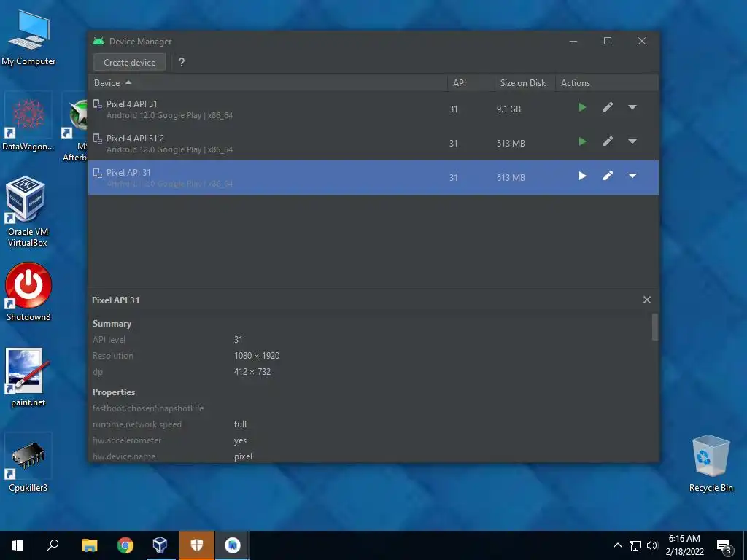This screenshot has height=560, width=747.
Task: Open Device Manager help question mark
Action: (x=182, y=63)
